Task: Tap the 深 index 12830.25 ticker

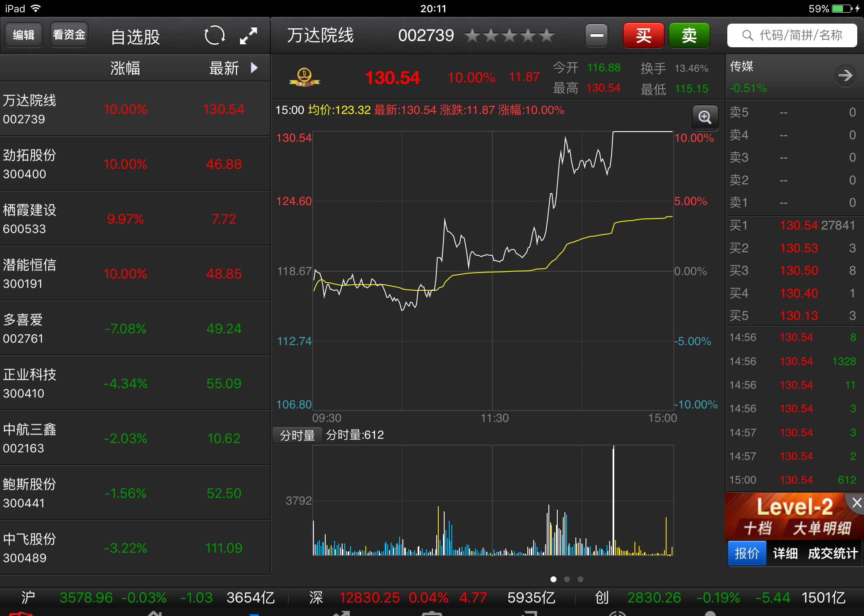Action: tap(432, 597)
